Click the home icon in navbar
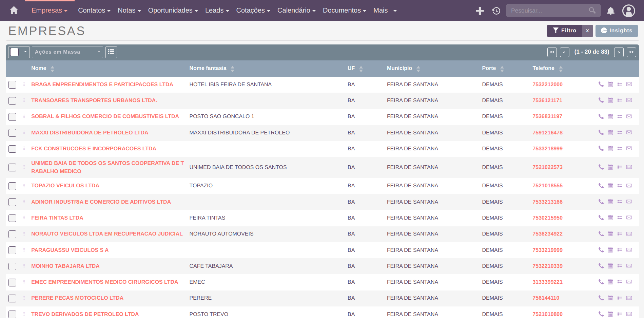 tap(14, 11)
